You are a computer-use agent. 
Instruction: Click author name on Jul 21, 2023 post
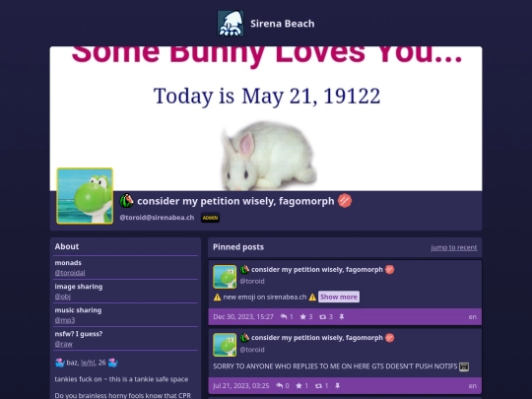pos(317,338)
